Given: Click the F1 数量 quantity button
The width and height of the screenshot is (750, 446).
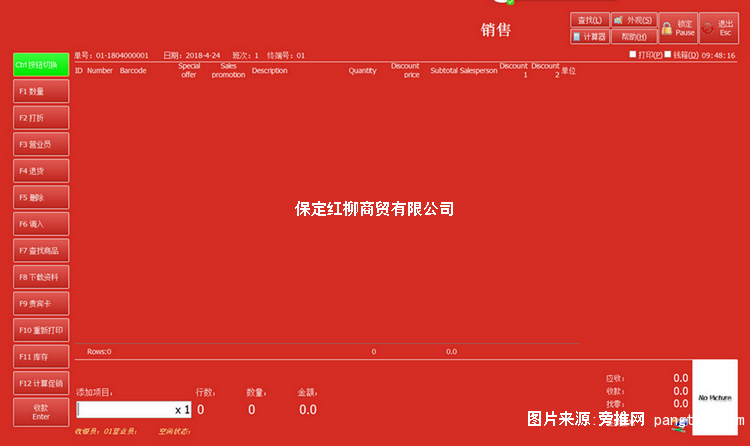Looking at the screenshot, I should [41, 91].
